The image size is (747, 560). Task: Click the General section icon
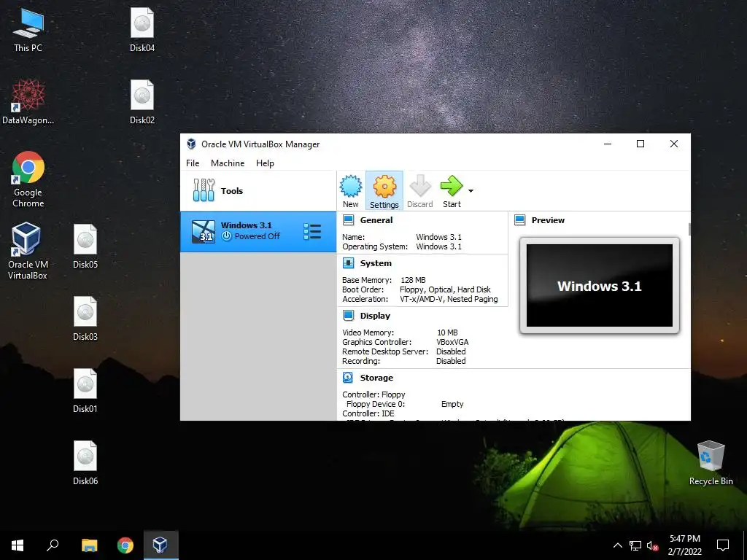pos(348,220)
